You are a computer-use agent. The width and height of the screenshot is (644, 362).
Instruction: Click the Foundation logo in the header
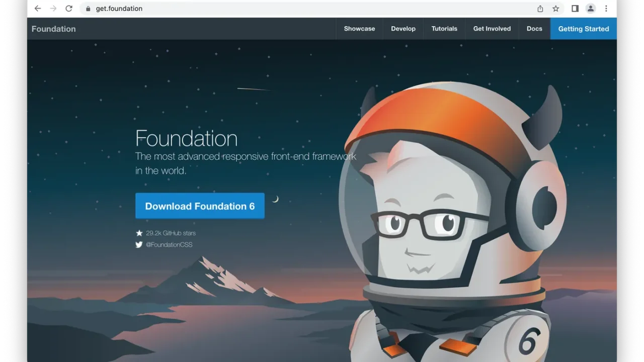coord(54,29)
